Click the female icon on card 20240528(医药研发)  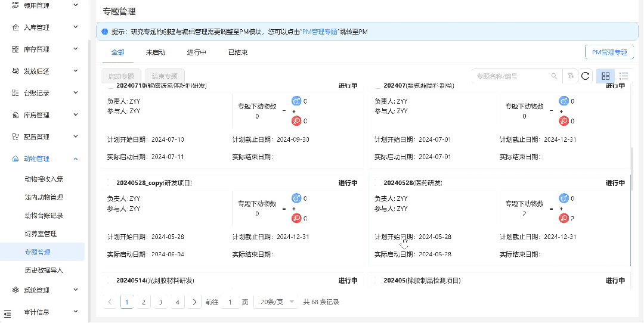564,218
